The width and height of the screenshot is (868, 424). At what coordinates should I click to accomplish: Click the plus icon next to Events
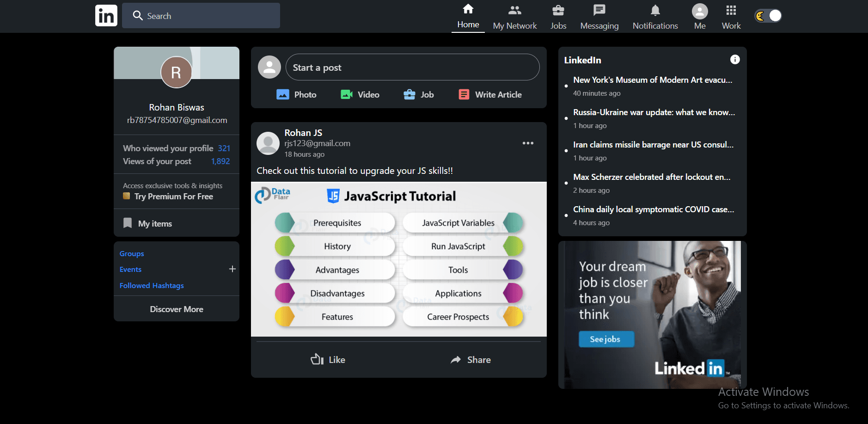(x=232, y=269)
